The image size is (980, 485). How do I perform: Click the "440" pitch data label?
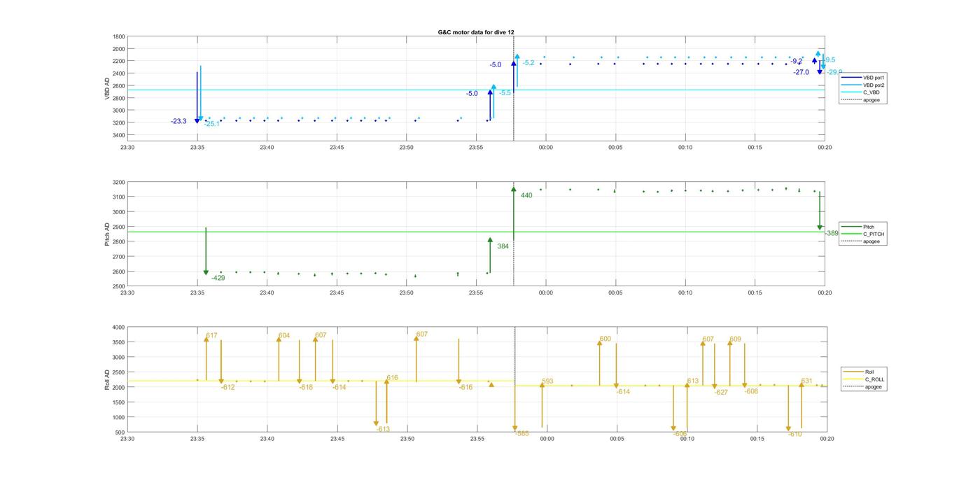click(x=526, y=196)
